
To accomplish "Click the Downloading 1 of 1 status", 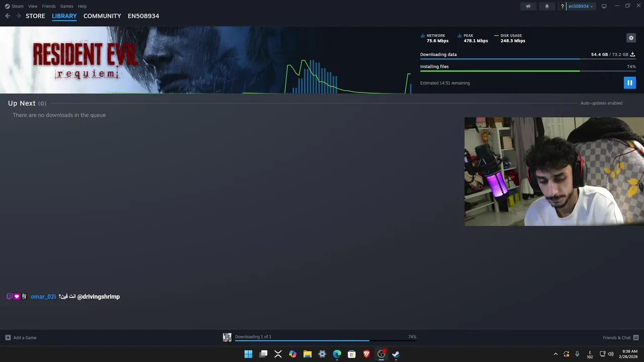I will [x=253, y=337].
